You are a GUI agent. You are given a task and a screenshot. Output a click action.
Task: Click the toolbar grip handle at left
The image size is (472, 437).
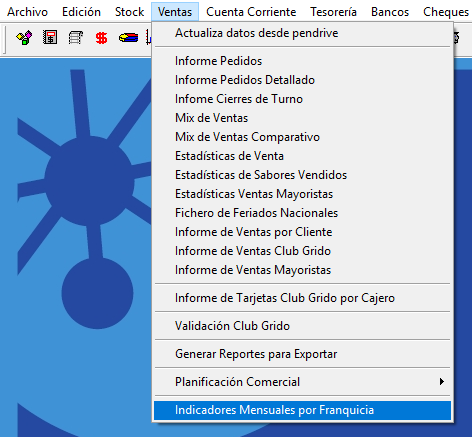5,40
